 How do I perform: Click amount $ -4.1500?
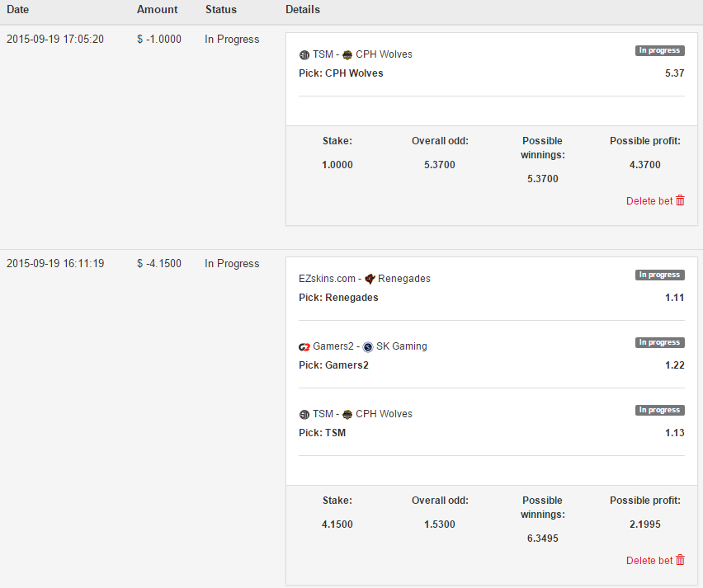point(159,263)
